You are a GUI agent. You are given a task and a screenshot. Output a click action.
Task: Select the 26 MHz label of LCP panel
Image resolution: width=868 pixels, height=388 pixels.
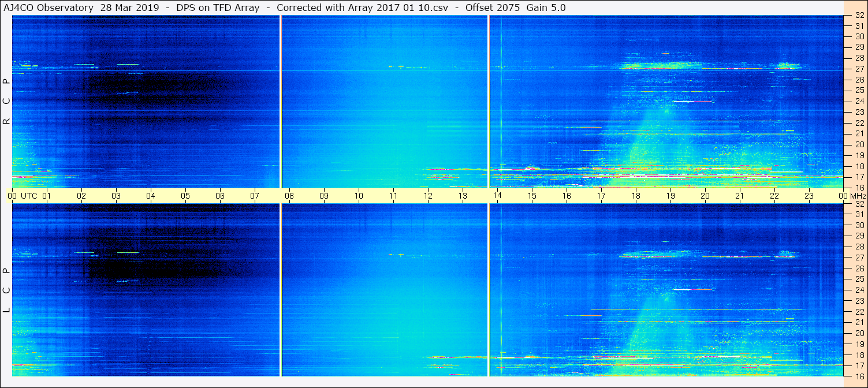[859, 268]
